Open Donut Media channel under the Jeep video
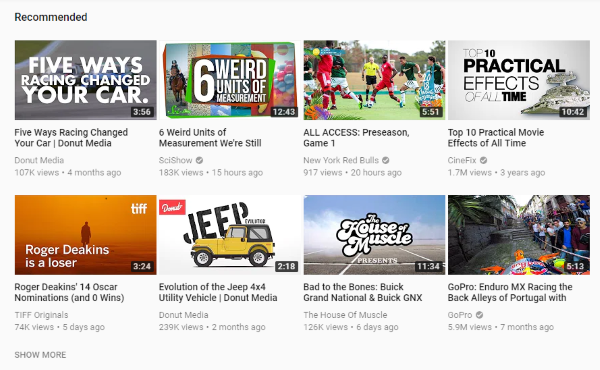The width and height of the screenshot is (600, 370). pos(184,315)
